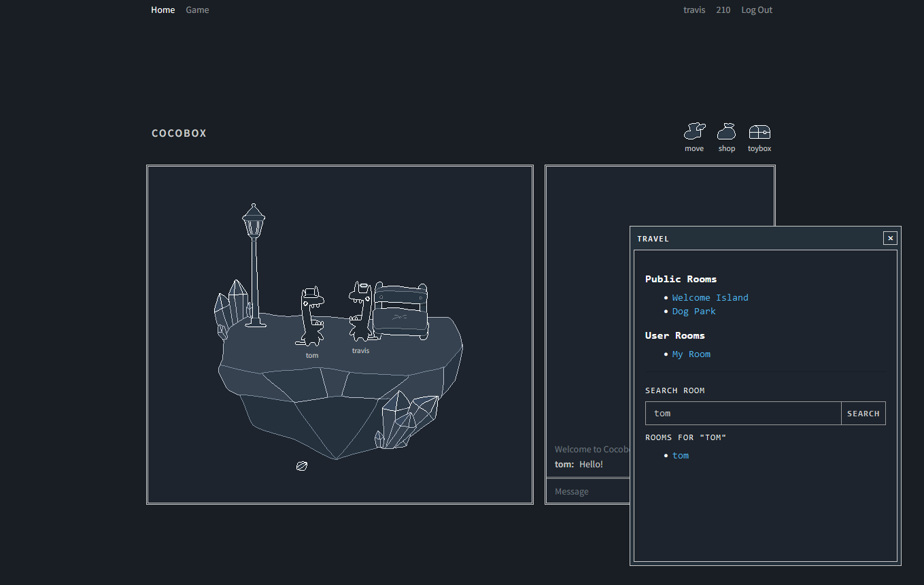The height and width of the screenshot is (585, 924).
Task: Click the crystal cluster beside the lamp post
Action: [x=230, y=307]
